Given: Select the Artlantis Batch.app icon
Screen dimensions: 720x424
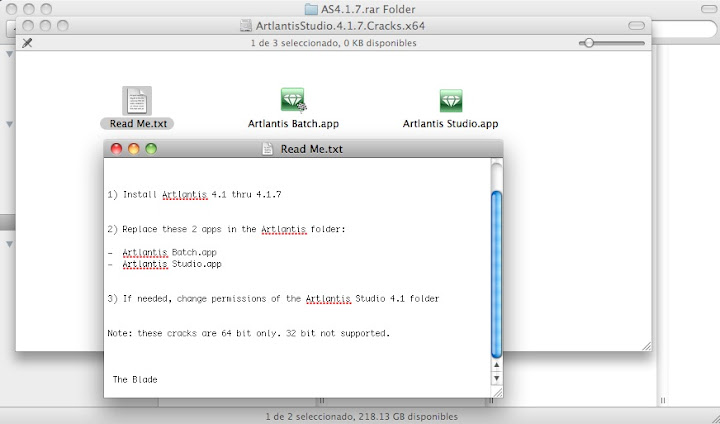Looking at the screenshot, I should (293, 100).
